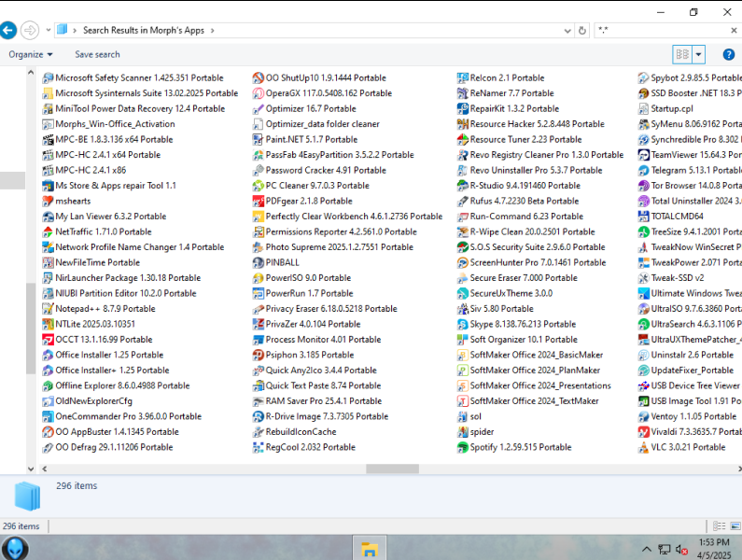The image size is (742, 560).
Task: Select Startup.cpl
Action: tap(665, 109)
